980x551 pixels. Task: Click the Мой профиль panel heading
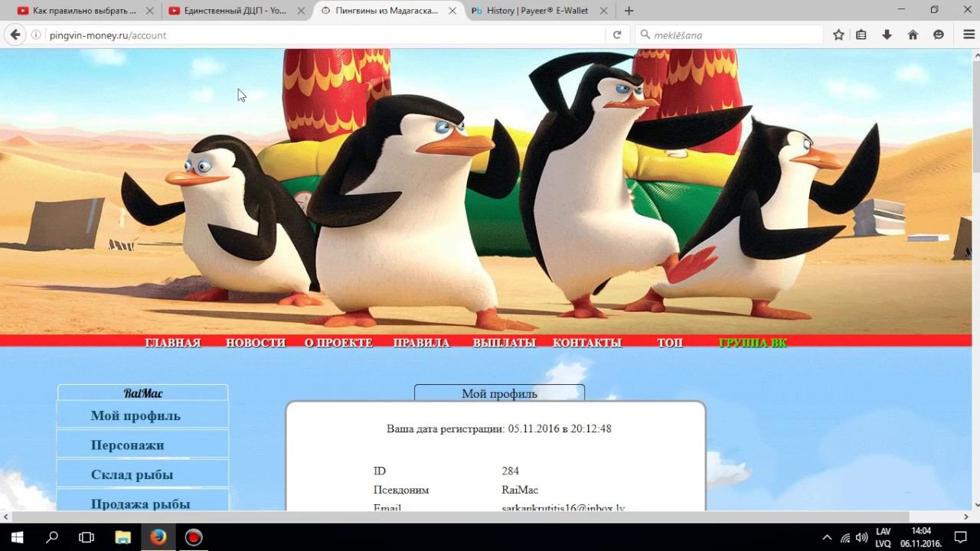point(499,393)
